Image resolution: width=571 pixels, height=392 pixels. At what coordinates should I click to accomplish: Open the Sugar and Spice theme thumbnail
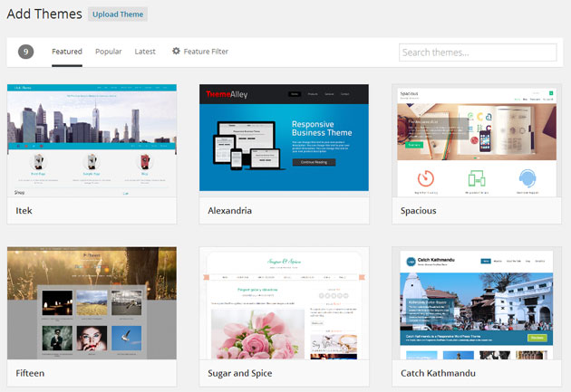pos(284,303)
